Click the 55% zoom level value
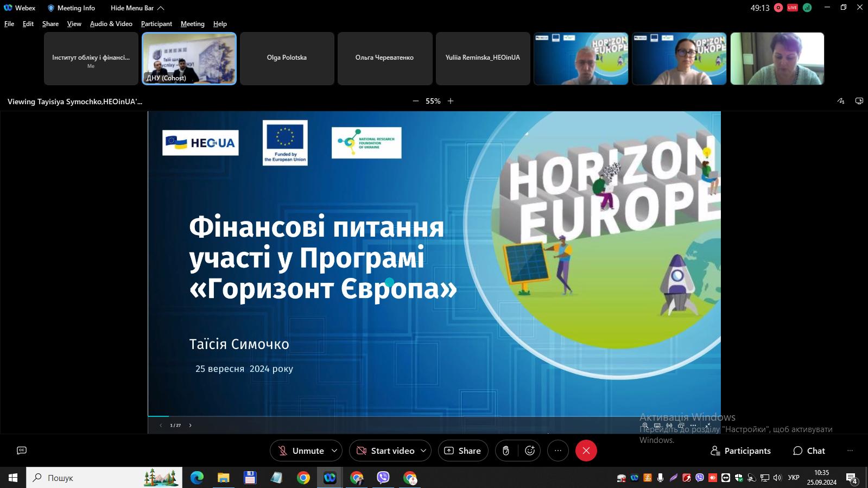Screen dimensions: 868x488 tap(433, 101)
